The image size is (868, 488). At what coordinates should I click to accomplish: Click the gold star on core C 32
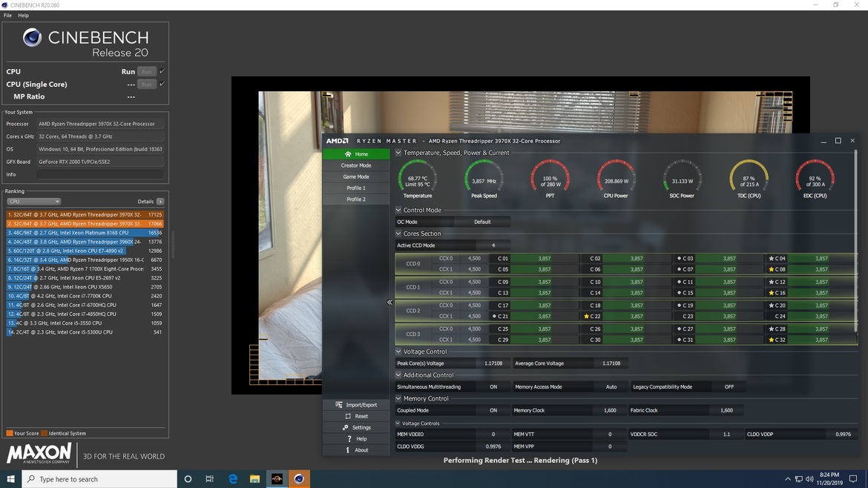tap(771, 340)
